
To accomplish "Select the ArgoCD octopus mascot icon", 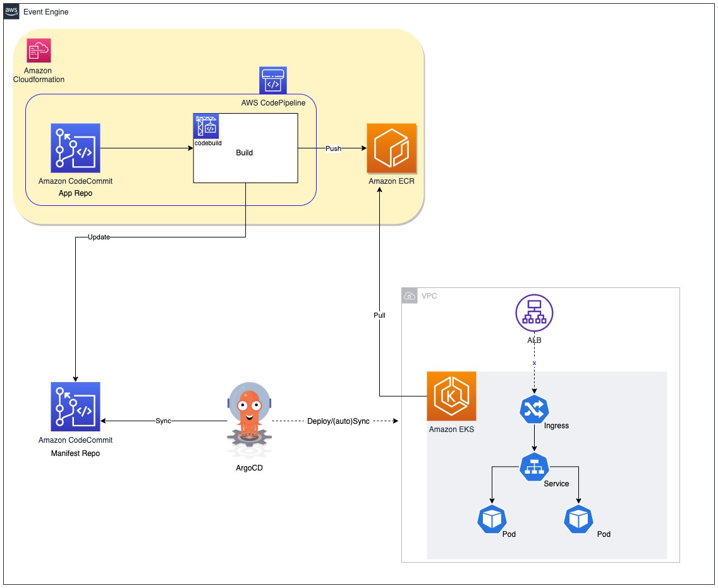I will pyautogui.click(x=250, y=414).
